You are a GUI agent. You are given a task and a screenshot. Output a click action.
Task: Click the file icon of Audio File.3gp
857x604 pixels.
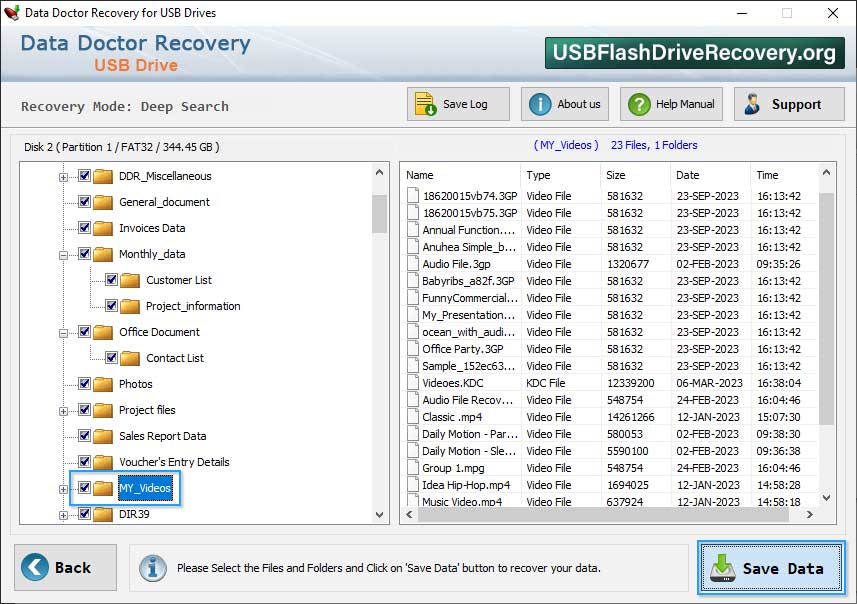click(413, 263)
